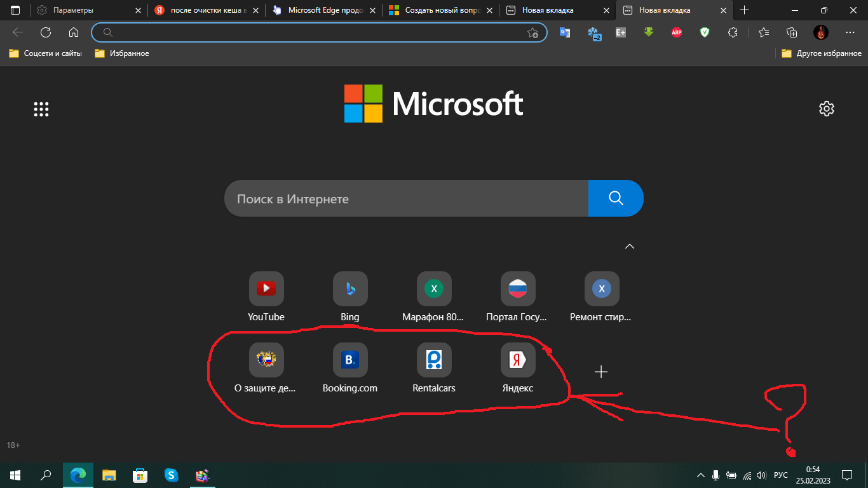The height and width of the screenshot is (488, 868).
Task: Show hidden system tray icons
Action: [701, 475]
